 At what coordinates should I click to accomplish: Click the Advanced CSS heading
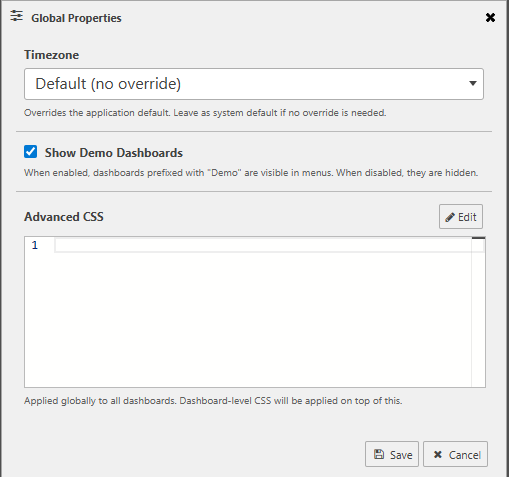[x=64, y=217]
